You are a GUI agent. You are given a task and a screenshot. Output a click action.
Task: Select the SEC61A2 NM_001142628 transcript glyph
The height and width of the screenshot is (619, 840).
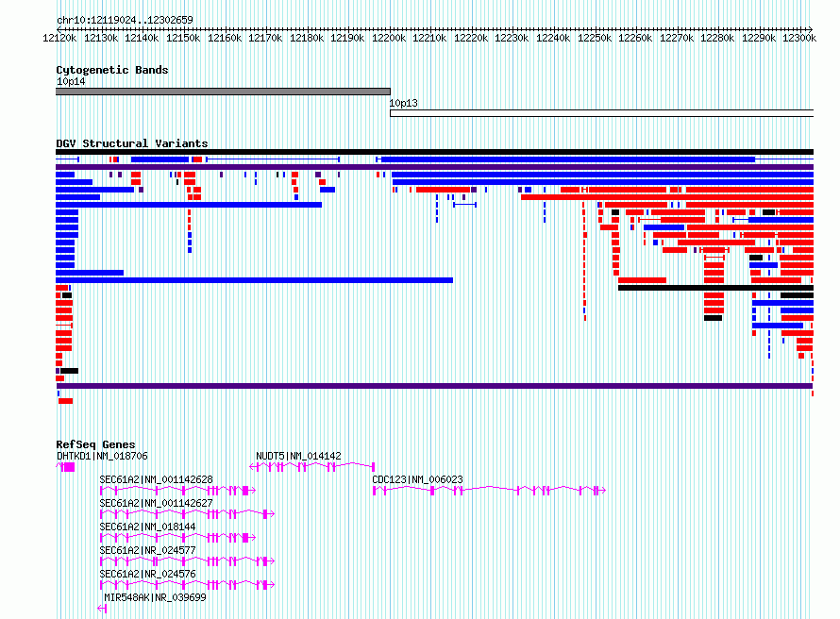coord(177,491)
